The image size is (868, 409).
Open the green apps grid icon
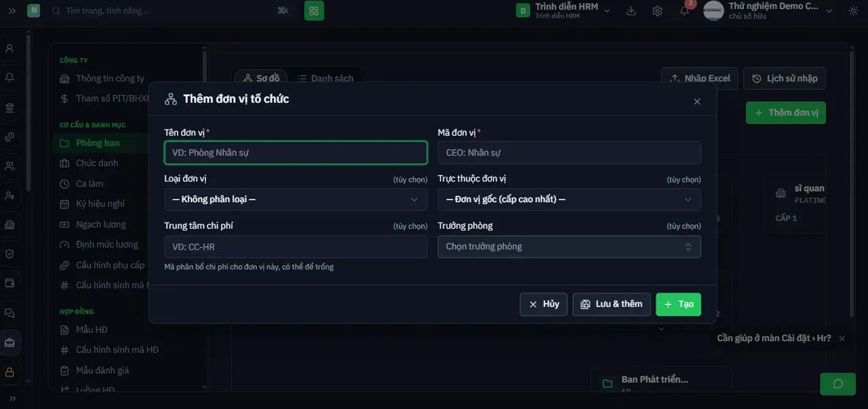point(314,11)
